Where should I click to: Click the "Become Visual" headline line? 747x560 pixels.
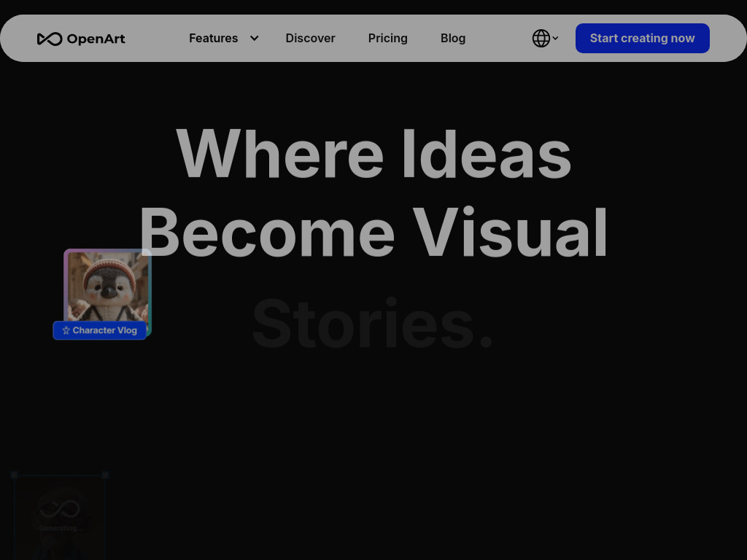tap(373, 233)
